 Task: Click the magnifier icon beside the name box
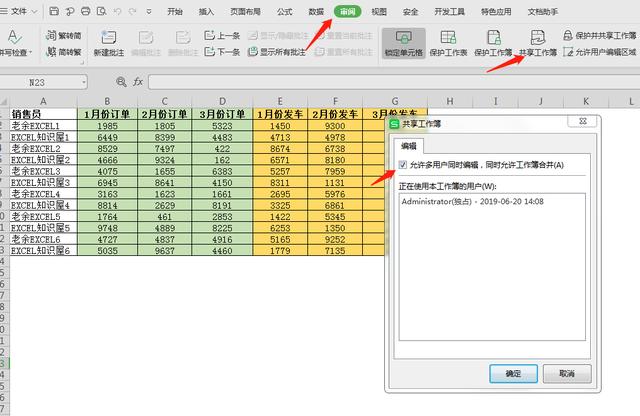pyautogui.click(x=121, y=82)
